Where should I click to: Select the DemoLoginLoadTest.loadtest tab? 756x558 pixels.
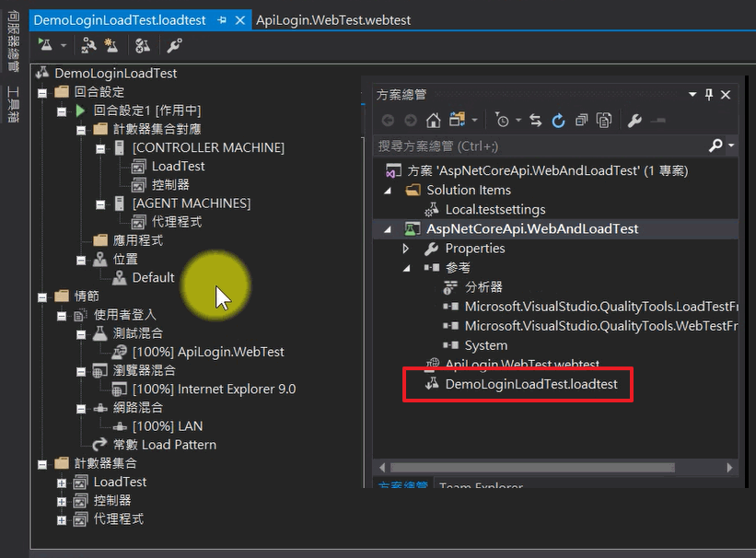pyautogui.click(x=120, y=20)
